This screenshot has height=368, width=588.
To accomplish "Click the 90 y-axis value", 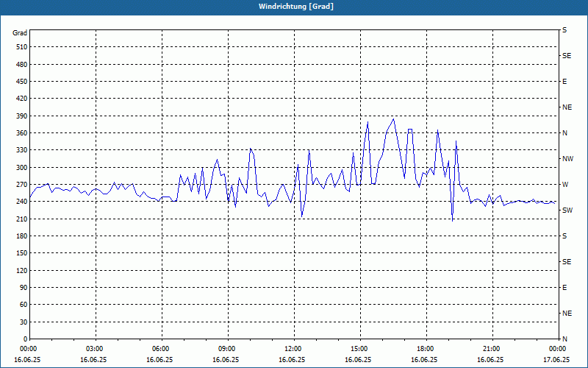I will click(x=23, y=288).
